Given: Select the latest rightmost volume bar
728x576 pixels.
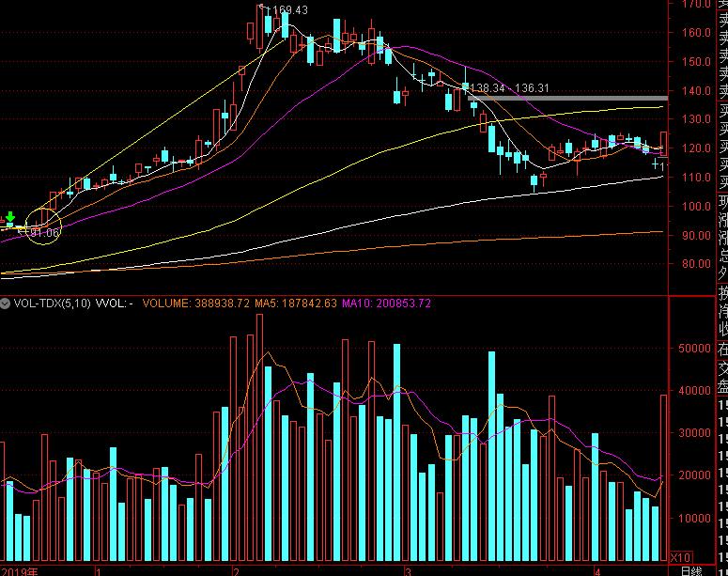Looking at the screenshot, I should (x=663, y=478).
